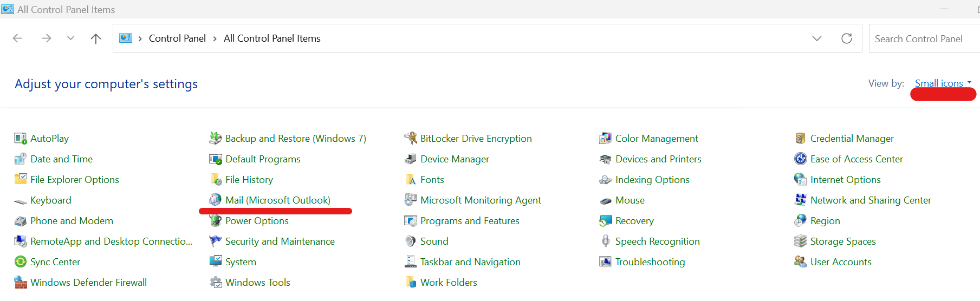980x301 pixels.
Task: Click Backup and Restore icon
Action: 216,139
